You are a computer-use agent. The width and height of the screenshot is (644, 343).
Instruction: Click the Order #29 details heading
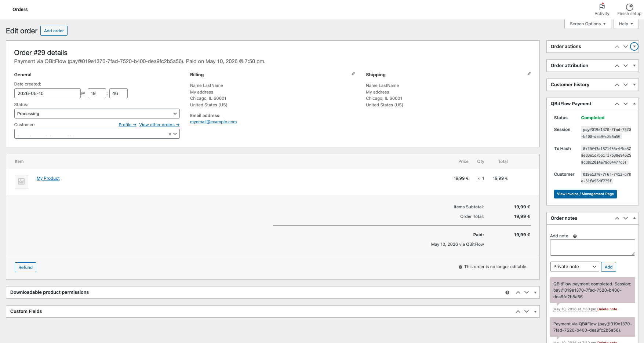click(41, 53)
